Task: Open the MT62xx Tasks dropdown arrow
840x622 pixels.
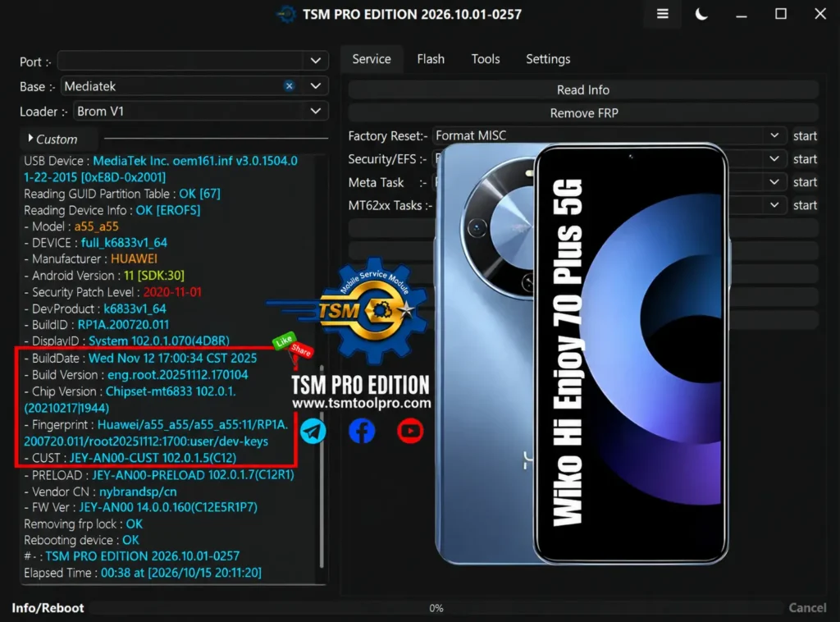Action: tap(774, 204)
